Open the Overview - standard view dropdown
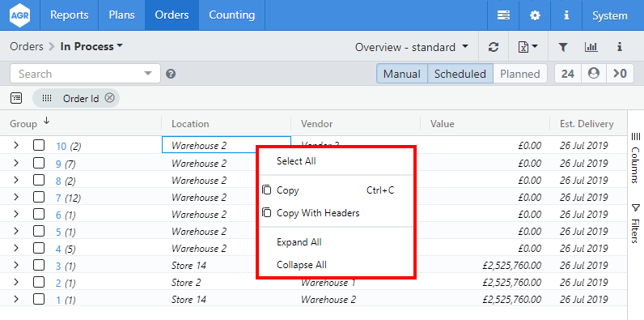The width and height of the screenshot is (644, 320). point(412,47)
